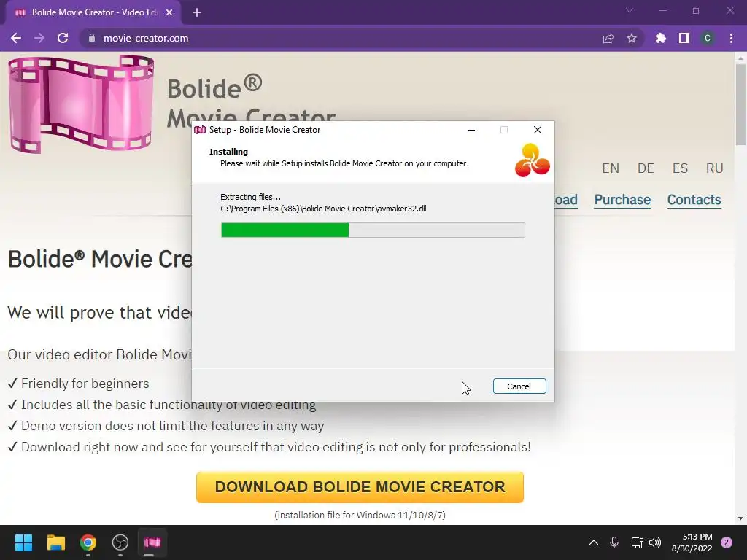Bookmark this page with star icon

632,38
